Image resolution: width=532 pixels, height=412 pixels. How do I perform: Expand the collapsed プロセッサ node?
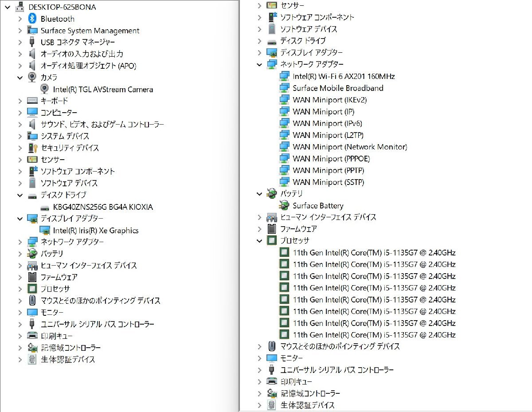click(20, 289)
